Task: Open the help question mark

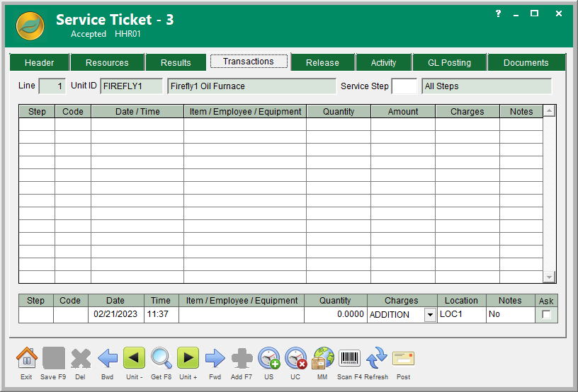Action: coord(499,13)
